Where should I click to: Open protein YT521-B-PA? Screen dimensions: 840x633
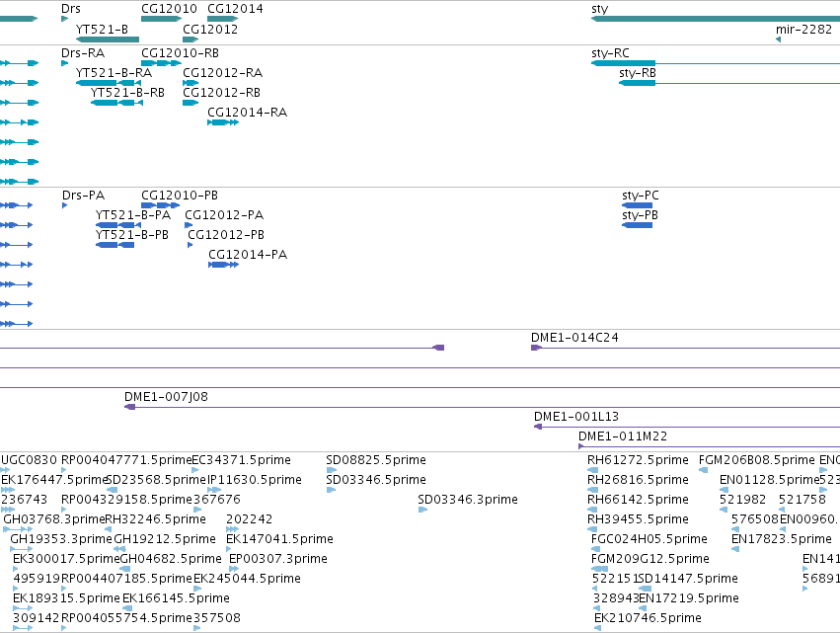click(118, 225)
